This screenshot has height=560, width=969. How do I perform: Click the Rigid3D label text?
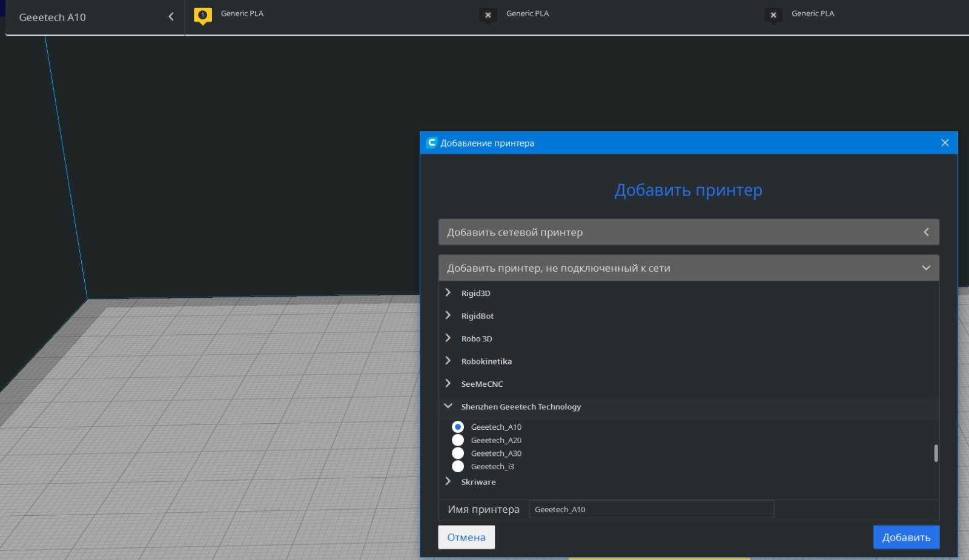[475, 293]
